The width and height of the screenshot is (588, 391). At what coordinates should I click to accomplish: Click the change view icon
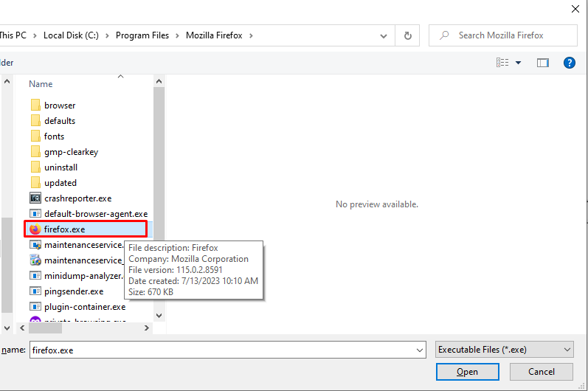502,63
